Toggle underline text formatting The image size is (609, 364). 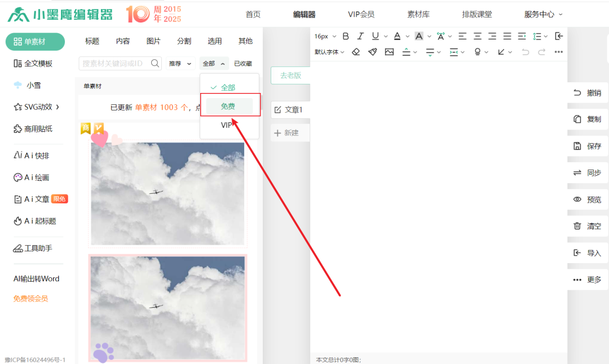coord(376,36)
